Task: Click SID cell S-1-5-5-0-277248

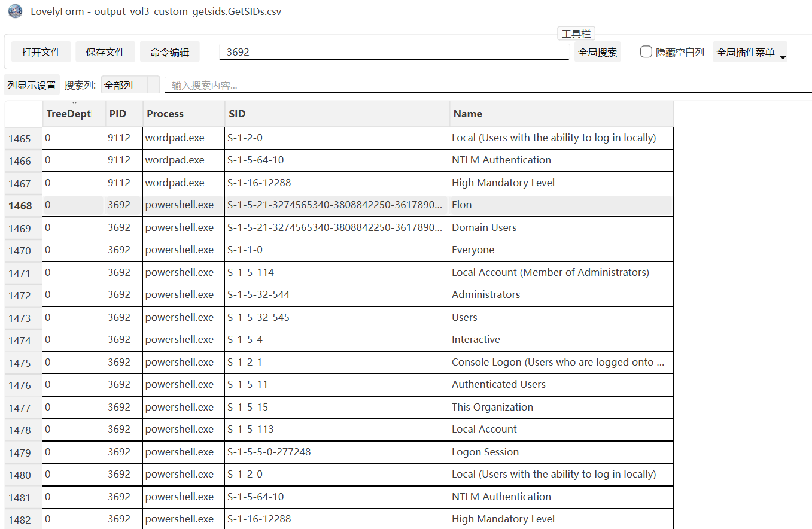Action: [x=337, y=452]
